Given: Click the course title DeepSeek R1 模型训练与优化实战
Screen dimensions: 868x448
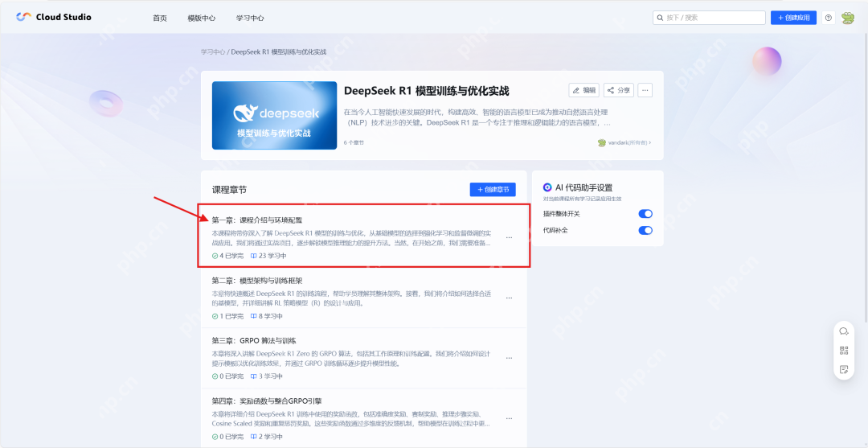Looking at the screenshot, I should 426,91.
